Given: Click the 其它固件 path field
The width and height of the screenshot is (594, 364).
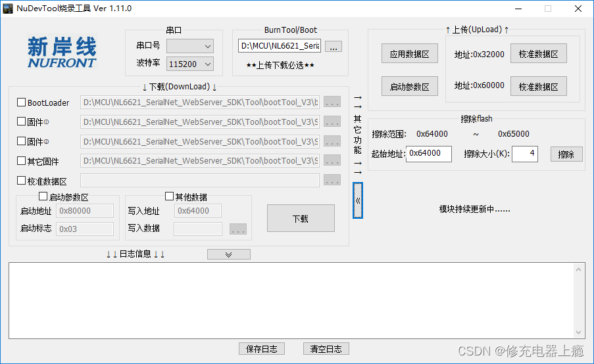Looking at the screenshot, I should tap(199, 161).
